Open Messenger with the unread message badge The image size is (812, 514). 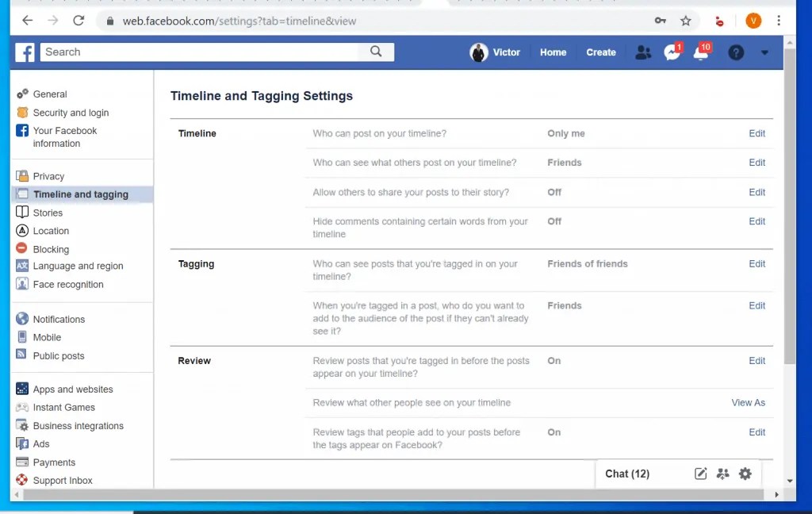coord(672,52)
